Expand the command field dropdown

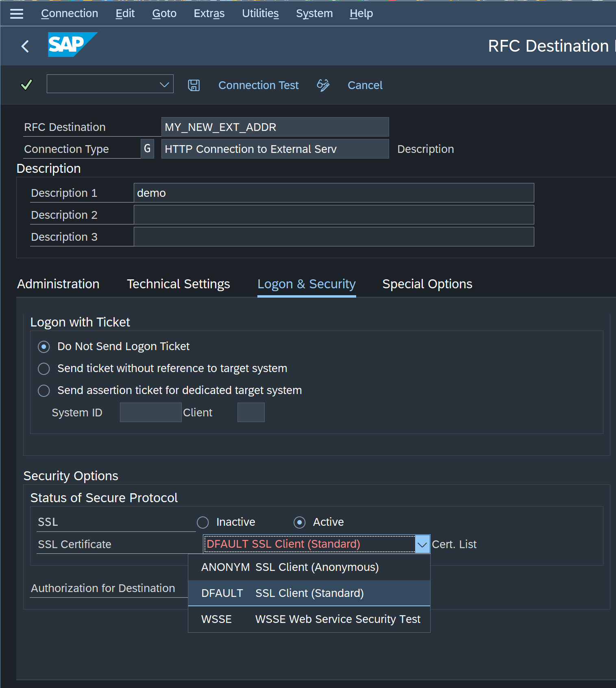point(164,84)
